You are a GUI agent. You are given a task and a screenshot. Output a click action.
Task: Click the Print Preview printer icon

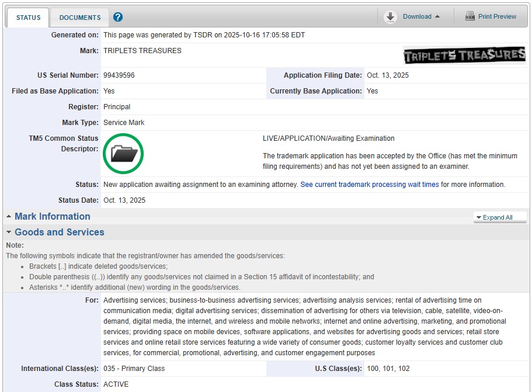[x=470, y=16]
